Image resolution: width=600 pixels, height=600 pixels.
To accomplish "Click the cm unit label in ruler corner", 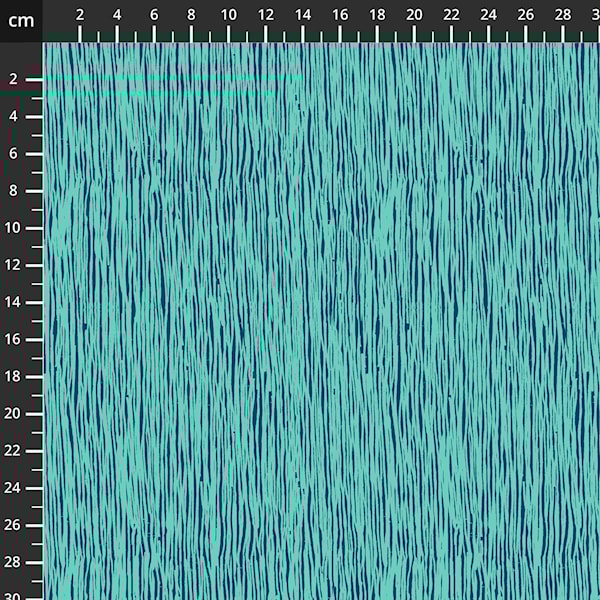I will (x=21, y=20).
